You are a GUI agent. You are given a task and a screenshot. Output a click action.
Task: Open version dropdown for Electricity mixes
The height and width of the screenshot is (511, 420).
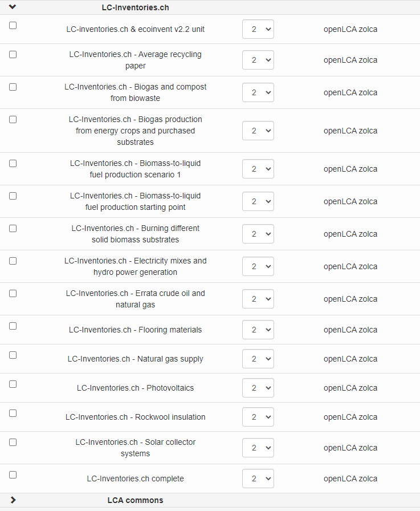[x=258, y=266]
